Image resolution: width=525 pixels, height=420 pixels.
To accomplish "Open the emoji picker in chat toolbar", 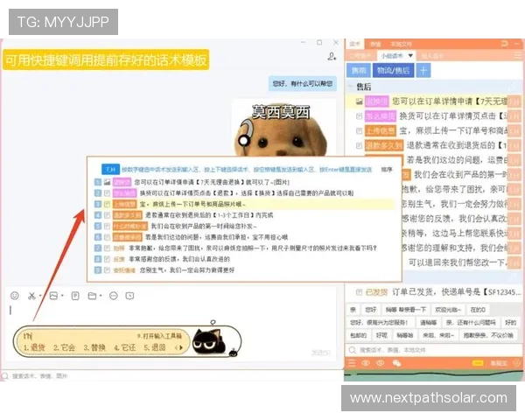I will [x=12, y=296].
